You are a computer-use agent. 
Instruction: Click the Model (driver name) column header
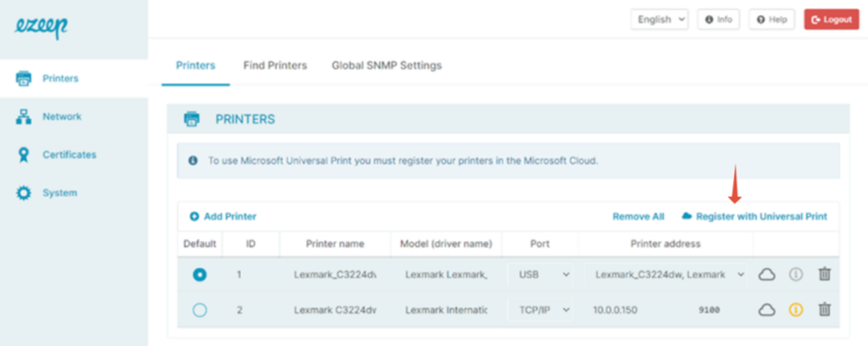tap(446, 243)
